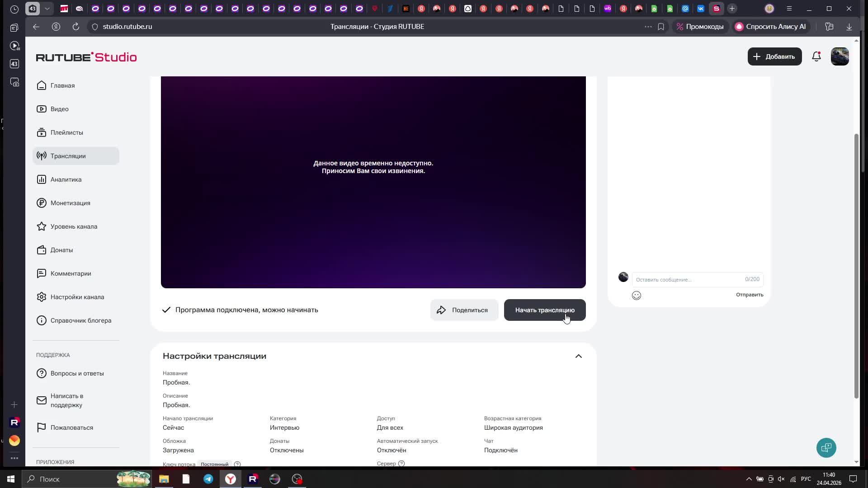Click the stream key help question icon
The height and width of the screenshot is (488, 868).
click(237, 464)
